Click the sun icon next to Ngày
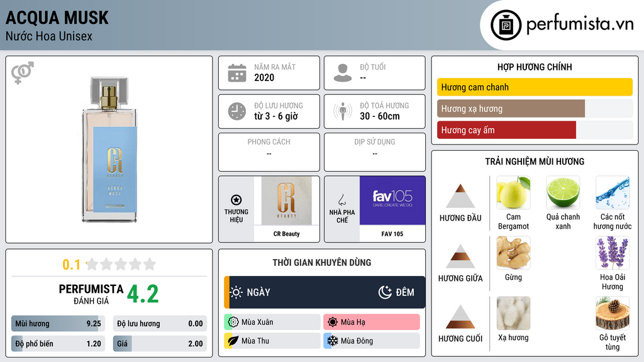The width and height of the screenshot is (644, 362). tap(236, 292)
